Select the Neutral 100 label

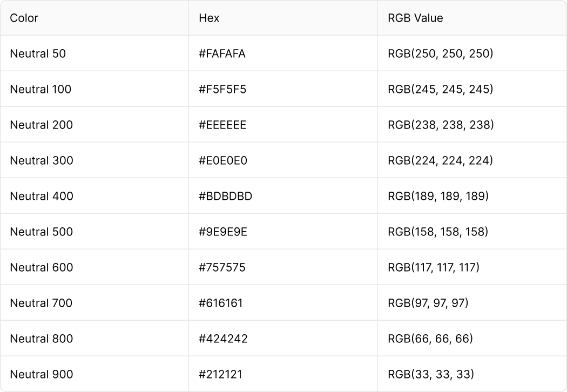[x=40, y=89]
